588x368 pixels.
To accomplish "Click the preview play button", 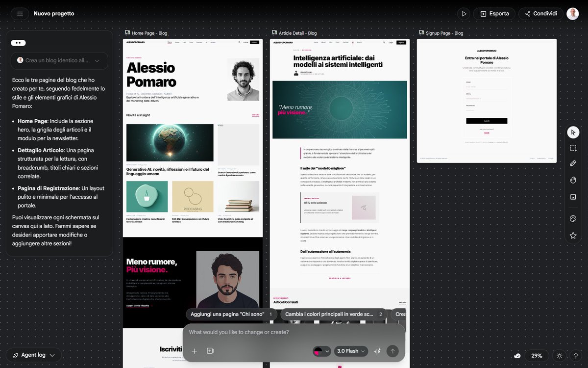I will 464,14.
